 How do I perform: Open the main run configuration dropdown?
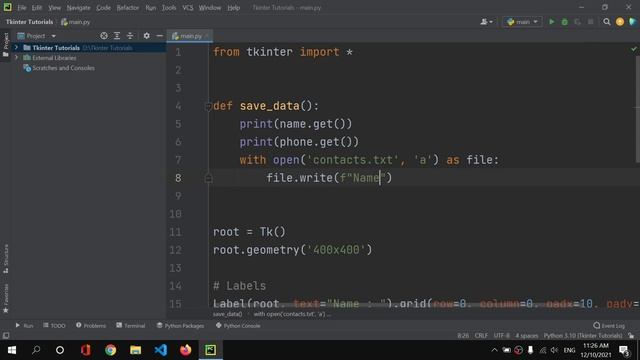pyautogui.click(x=522, y=22)
